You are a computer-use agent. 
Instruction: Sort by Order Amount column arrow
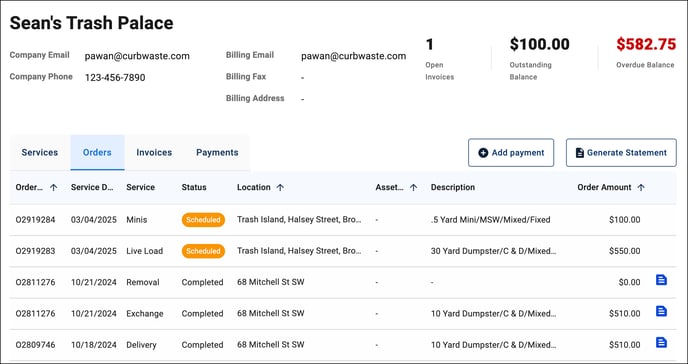tap(641, 187)
